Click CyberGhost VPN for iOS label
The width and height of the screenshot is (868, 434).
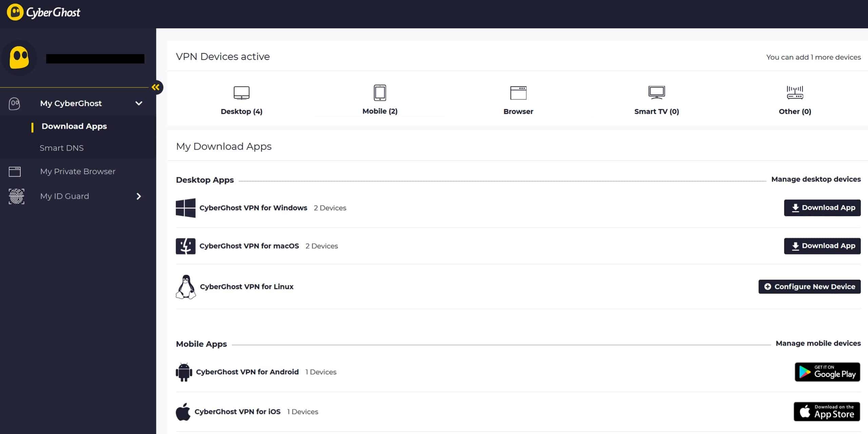point(237,412)
